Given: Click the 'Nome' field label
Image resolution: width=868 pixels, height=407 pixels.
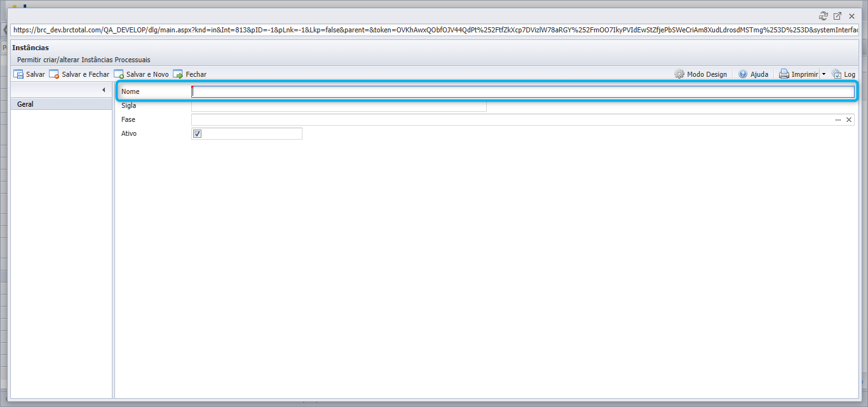Looking at the screenshot, I should pos(130,91).
